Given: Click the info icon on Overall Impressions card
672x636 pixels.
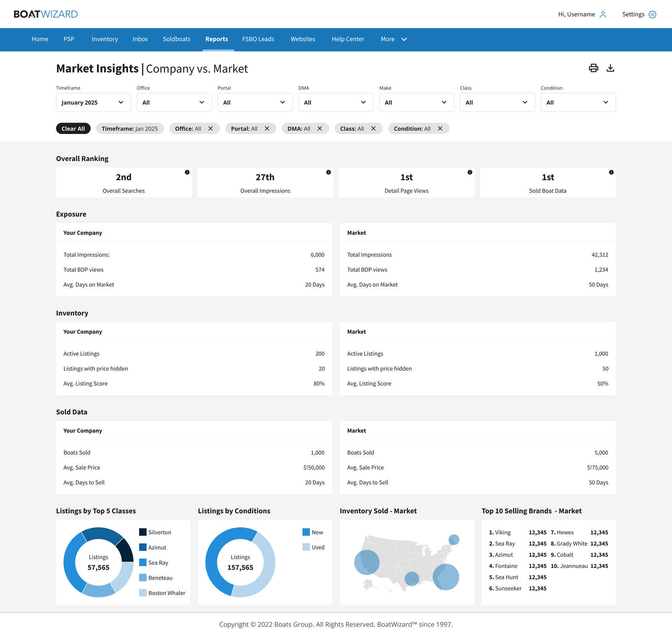Looking at the screenshot, I should pos(328,172).
